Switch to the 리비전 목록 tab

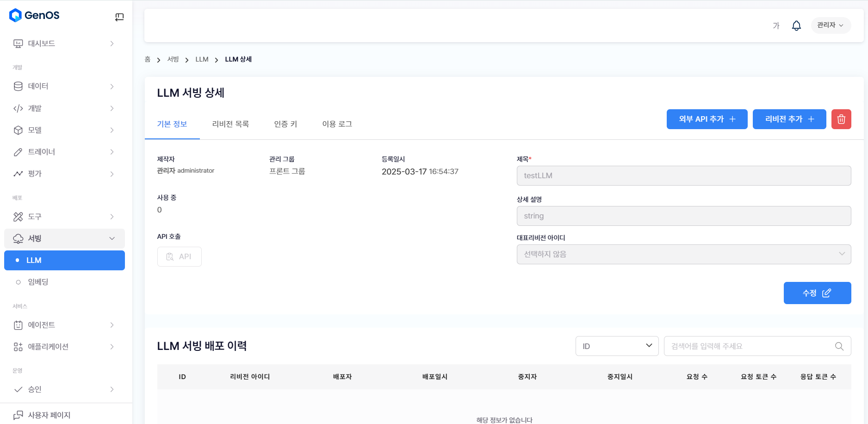(x=230, y=124)
